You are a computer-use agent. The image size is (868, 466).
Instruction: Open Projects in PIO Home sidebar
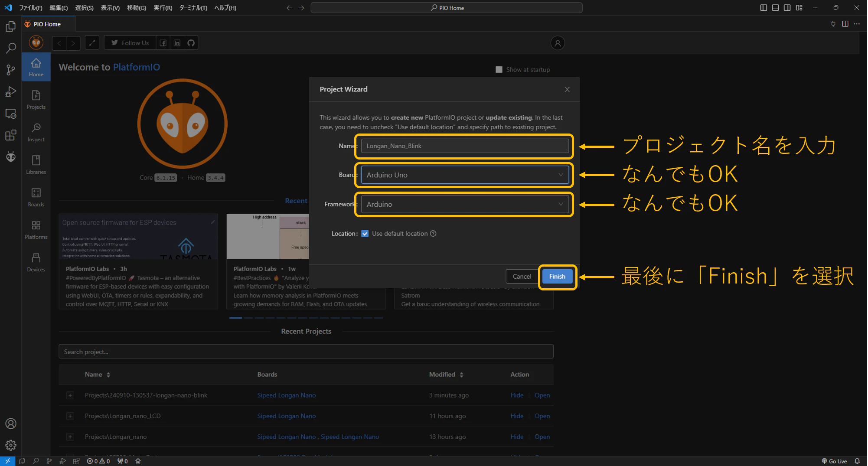pyautogui.click(x=36, y=100)
